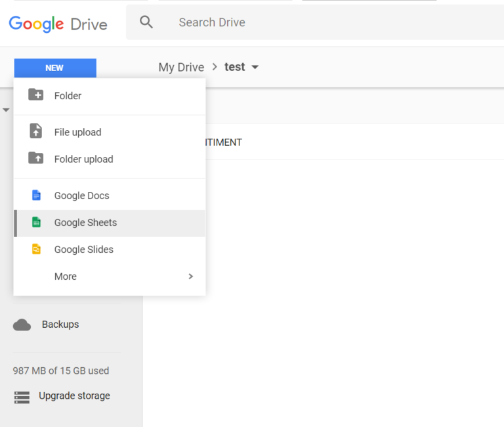Expand the More submenu
The height and width of the screenshot is (427, 504).
pos(190,277)
